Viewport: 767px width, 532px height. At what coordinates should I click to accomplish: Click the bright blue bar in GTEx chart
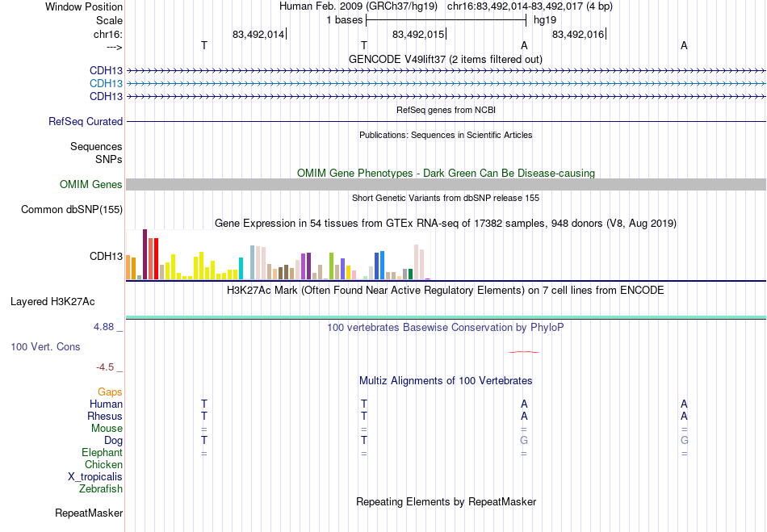click(382, 266)
